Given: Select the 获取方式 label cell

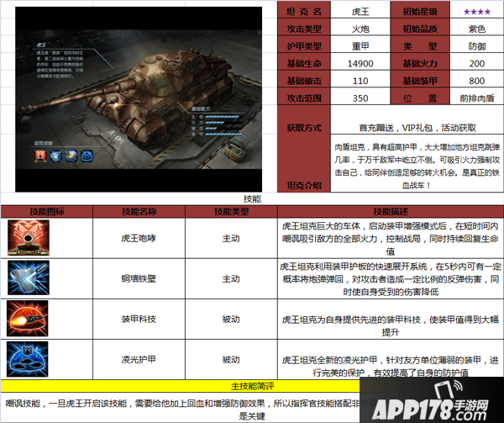Looking at the screenshot, I should pyautogui.click(x=303, y=127).
